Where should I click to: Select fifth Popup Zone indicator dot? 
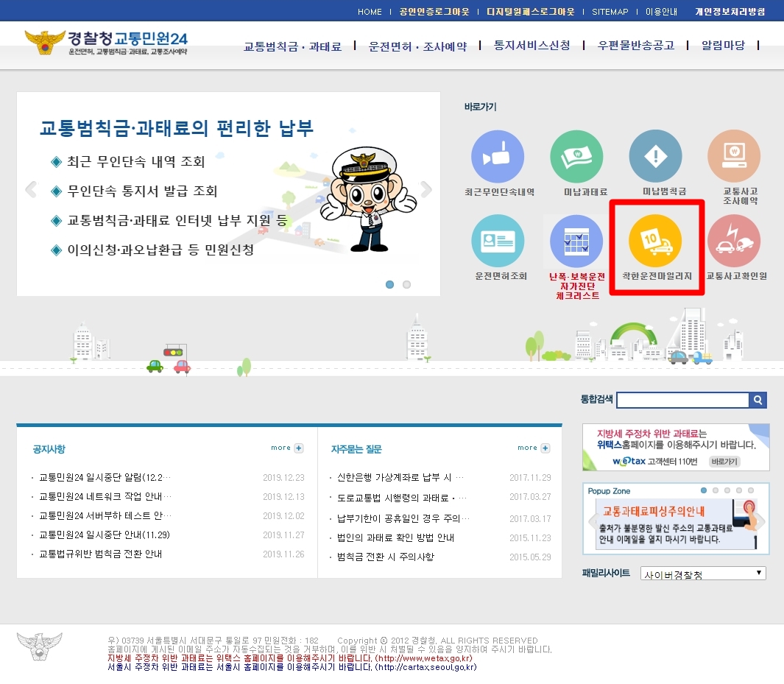tap(750, 490)
